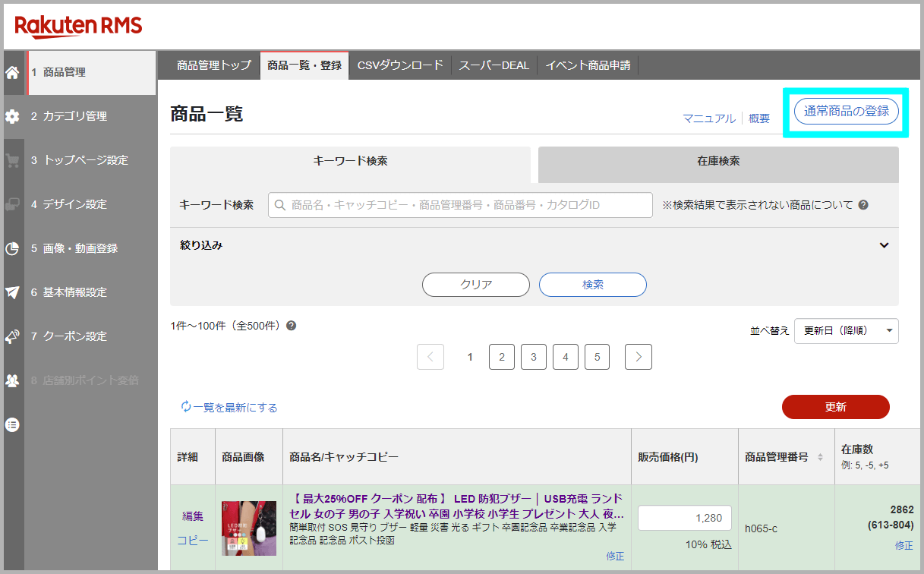Sort by 商品管理番号 column arrows
924x574 pixels.
[819, 457]
